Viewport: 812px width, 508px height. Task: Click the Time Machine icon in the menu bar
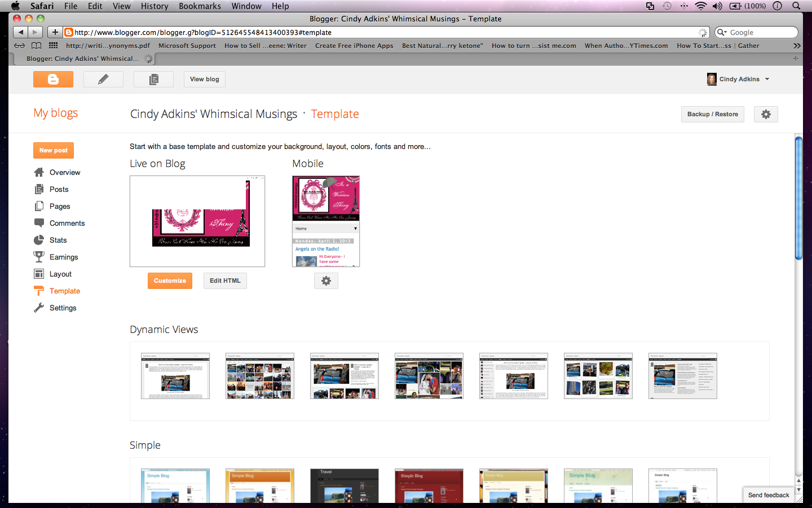click(x=667, y=6)
